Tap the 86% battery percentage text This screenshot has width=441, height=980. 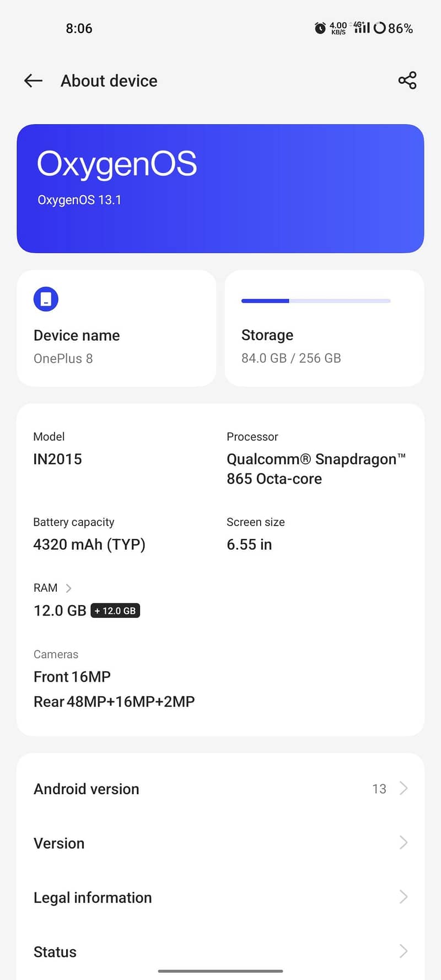click(x=401, y=28)
